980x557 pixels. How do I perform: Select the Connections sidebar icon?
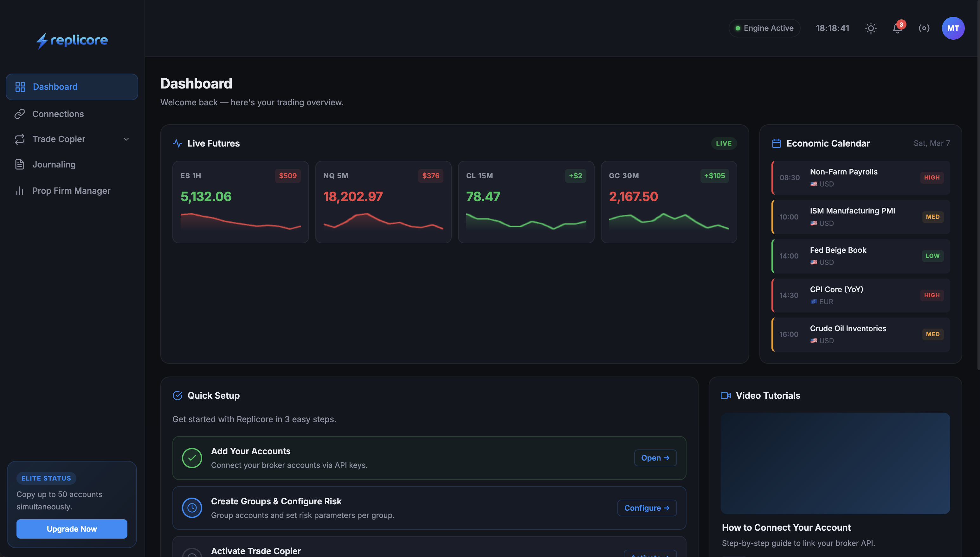coord(20,114)
